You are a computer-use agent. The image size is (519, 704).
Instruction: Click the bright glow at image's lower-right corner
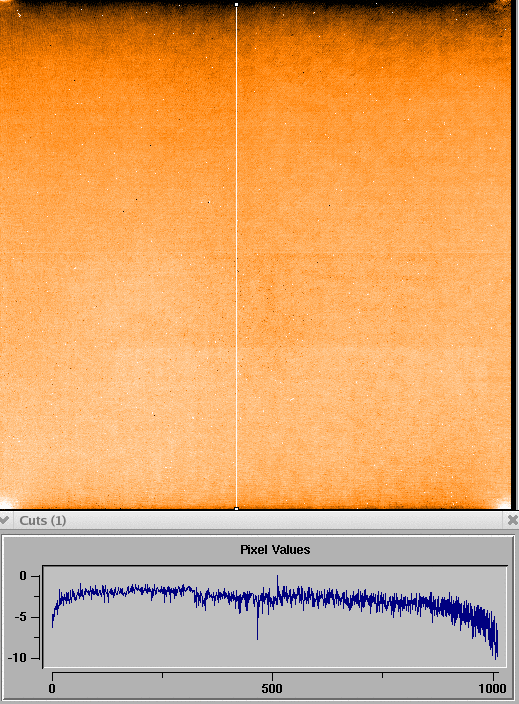click(504, 503)
